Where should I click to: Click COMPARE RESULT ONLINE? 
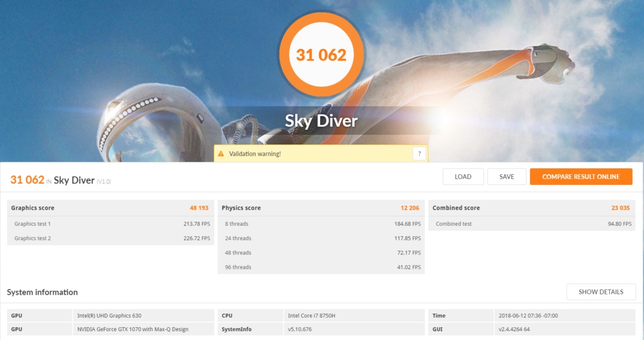(x=581, y=177)
